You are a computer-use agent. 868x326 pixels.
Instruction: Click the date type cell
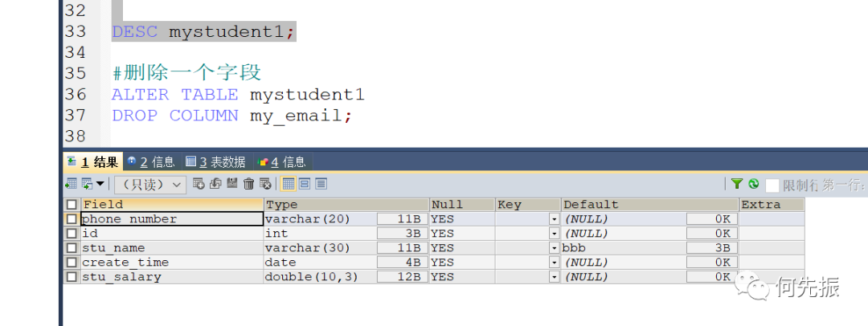click(x=320, y=263)
